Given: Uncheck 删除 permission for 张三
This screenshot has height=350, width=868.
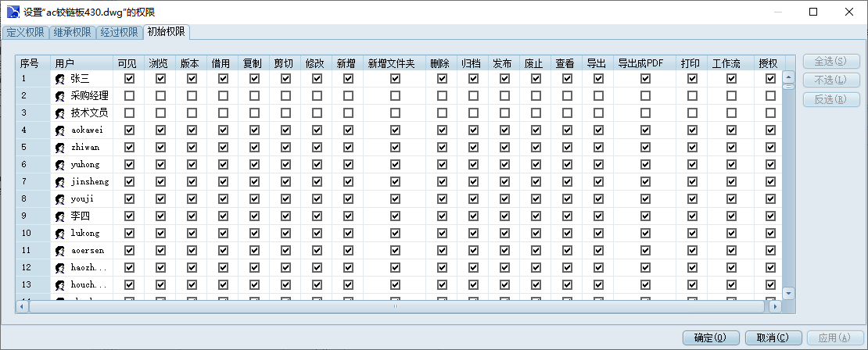Looking at the screenshot, I should coord(442,78).
